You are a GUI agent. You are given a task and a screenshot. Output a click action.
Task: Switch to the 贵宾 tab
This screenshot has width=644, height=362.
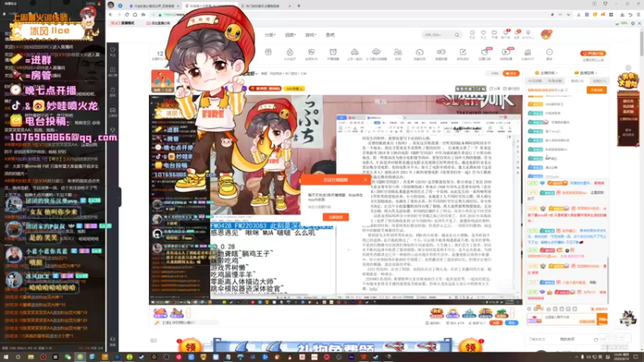[577, 81]
